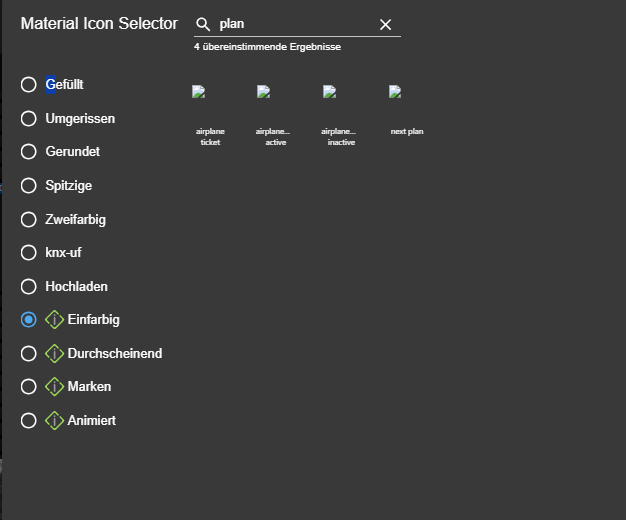Switch to Gerundet style
626x520 pixels.
(x=29, y=152)
